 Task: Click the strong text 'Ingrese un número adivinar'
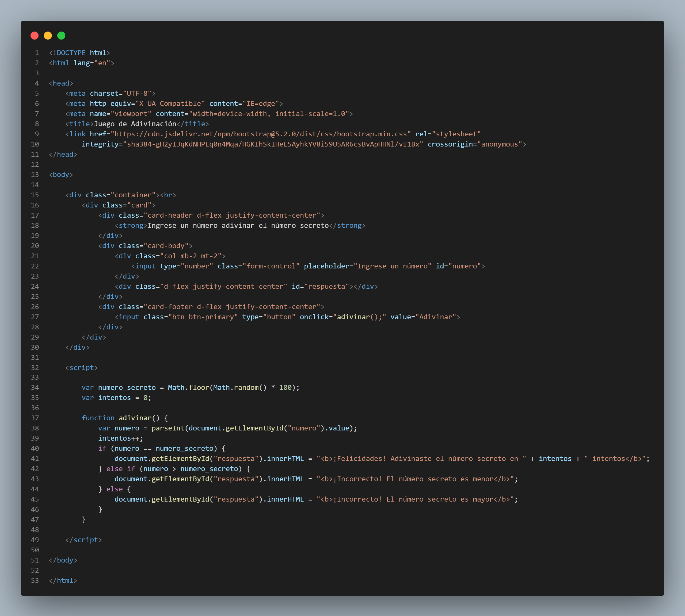[x=201, y=225]
